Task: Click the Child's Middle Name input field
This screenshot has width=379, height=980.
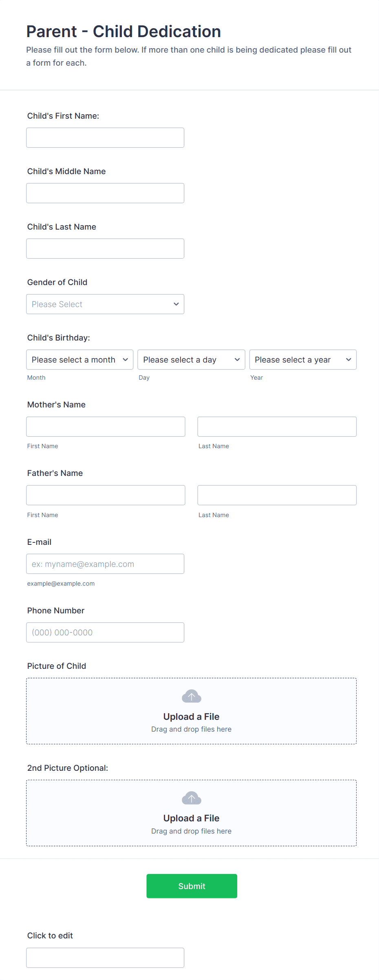Action: click(105, 193)
